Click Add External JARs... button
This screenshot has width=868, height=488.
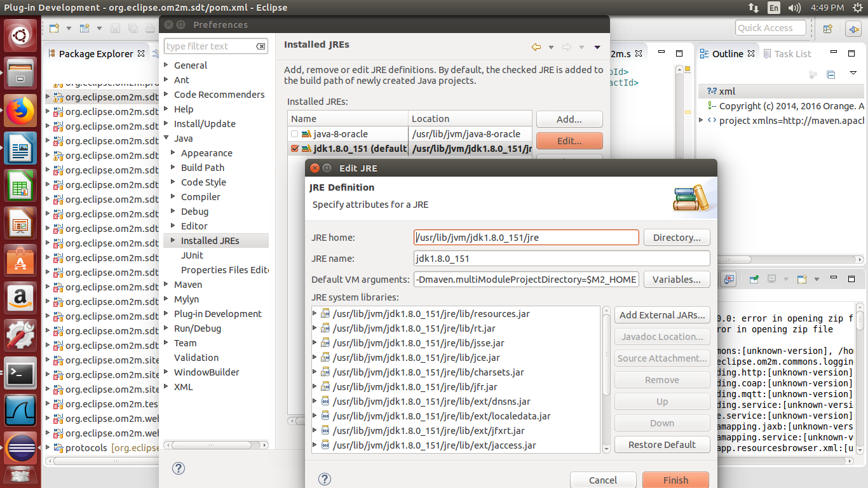(662, 315)
